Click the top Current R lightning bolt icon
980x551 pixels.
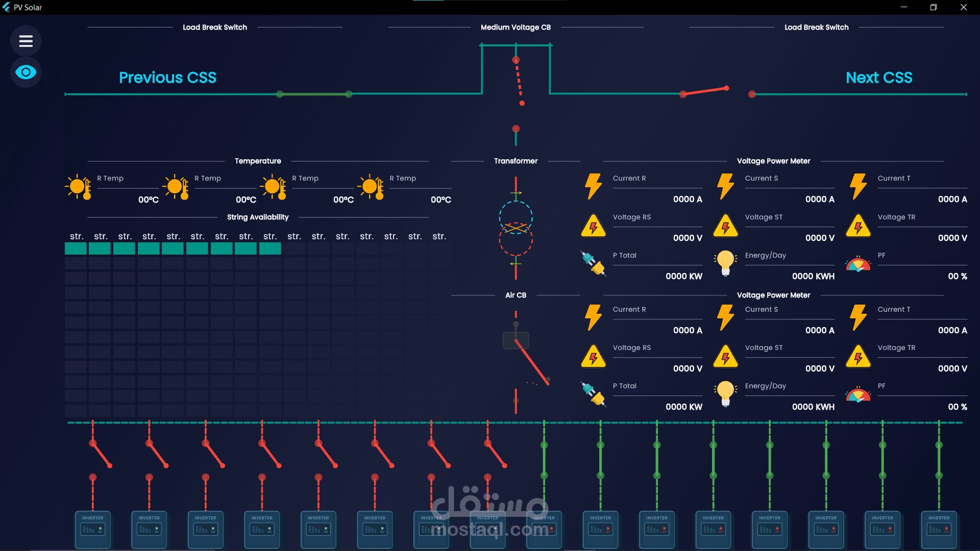(x=593, y=186)
